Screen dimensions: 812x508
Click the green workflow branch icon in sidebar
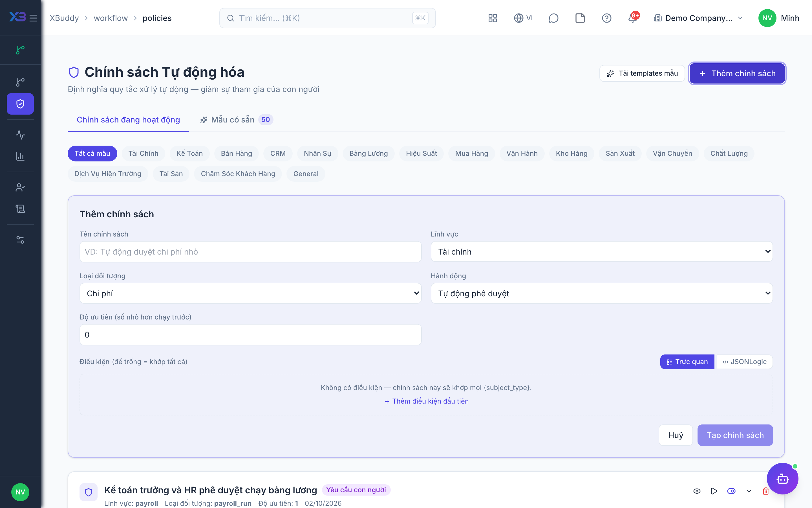coord(20,50)
